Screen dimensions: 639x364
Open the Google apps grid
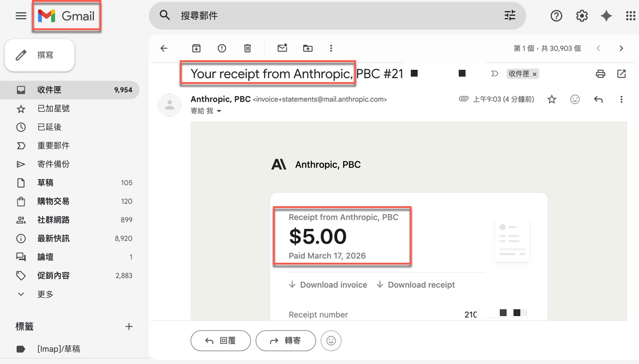pyautogui.click(x=630, y=16)
